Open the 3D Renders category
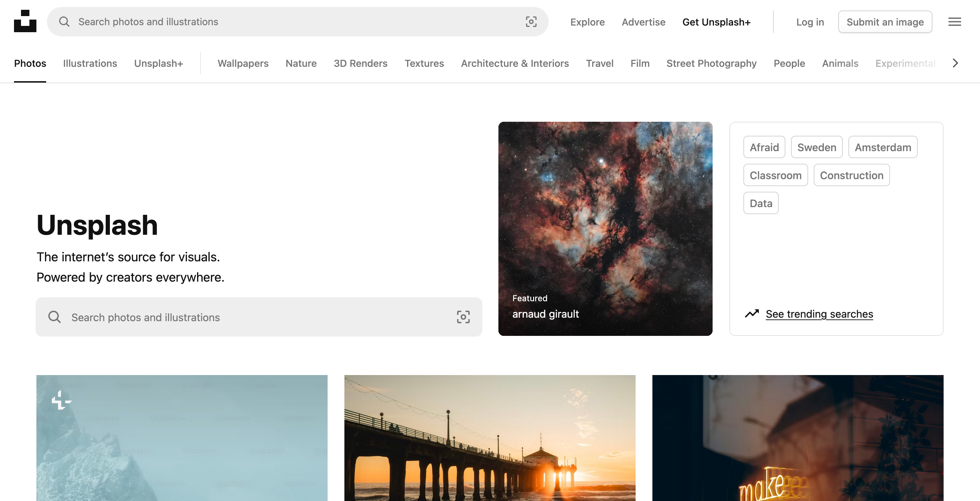This screenshot has height=501, width=980. (x=360, y=63)
